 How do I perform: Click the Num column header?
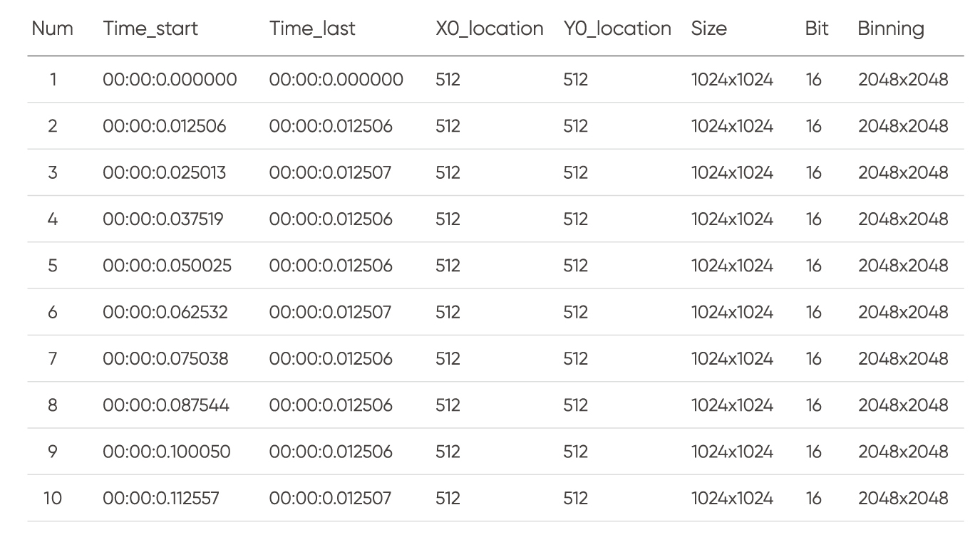coord(53,28)
